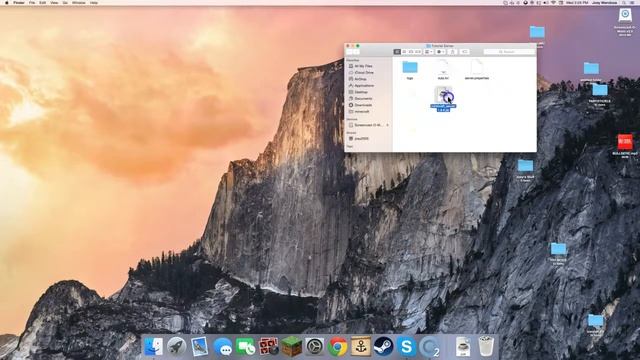Open the Go menu

click(x=65, y=2)
